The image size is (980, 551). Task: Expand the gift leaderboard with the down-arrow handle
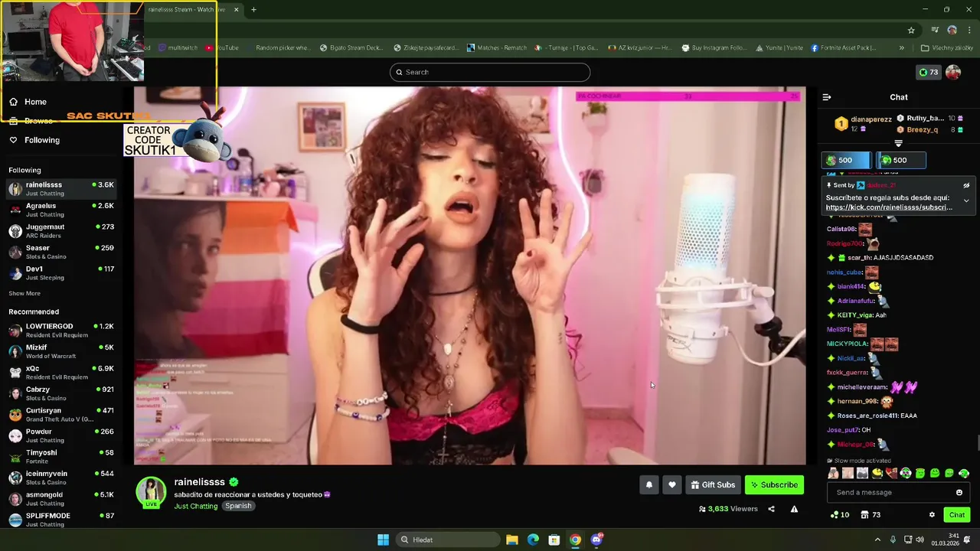899,143
